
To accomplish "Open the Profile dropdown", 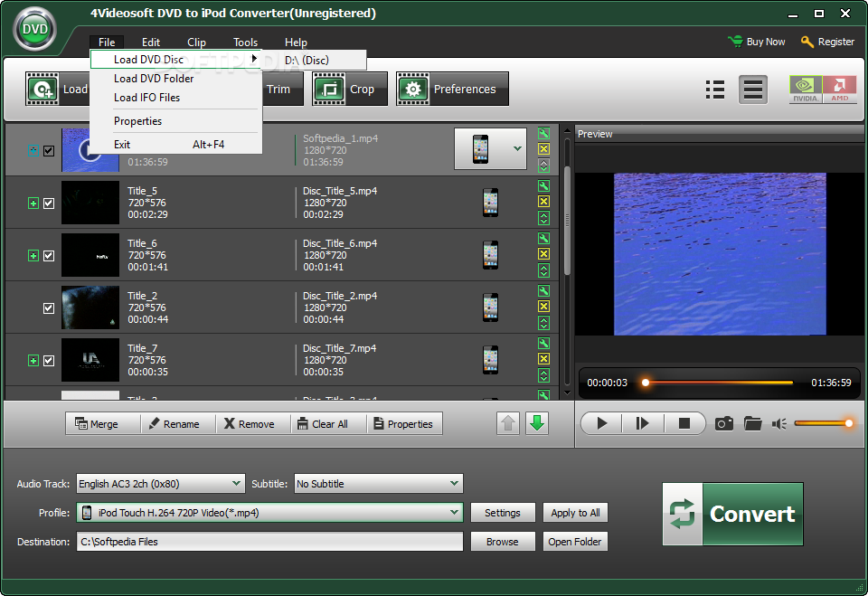I will 269,513.
